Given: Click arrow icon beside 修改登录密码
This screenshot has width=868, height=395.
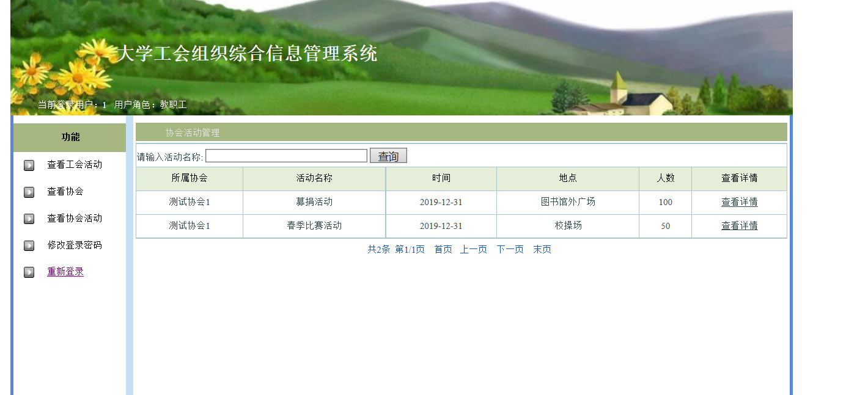Looking at the screenshot, I should pos(29,246).
